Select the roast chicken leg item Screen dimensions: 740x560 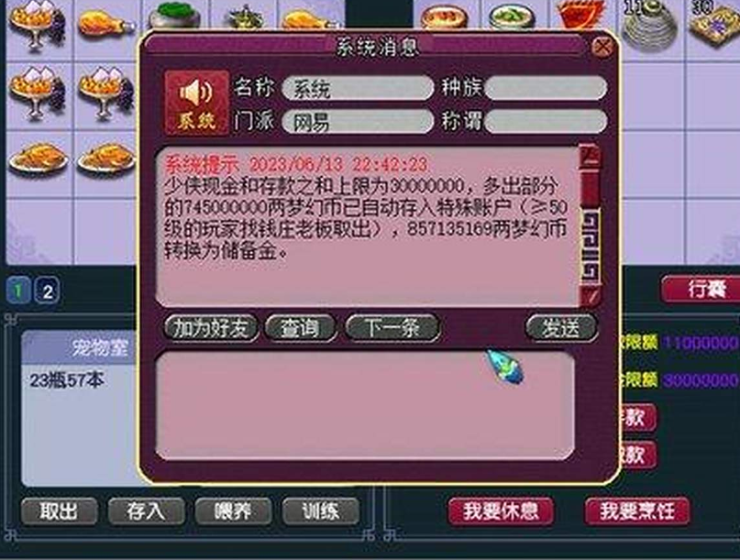(x=105, y=23)
